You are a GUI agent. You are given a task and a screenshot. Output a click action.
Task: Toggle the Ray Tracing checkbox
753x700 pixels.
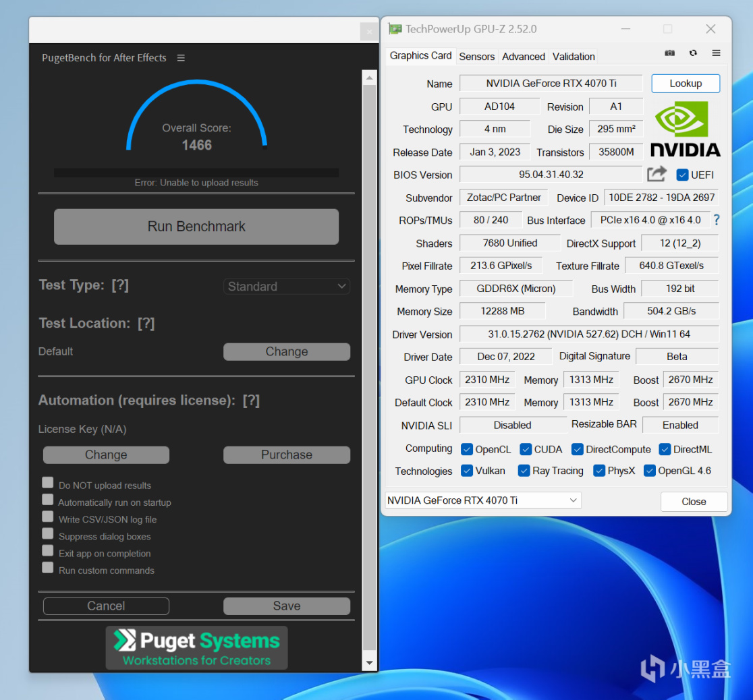click(524, 471)
